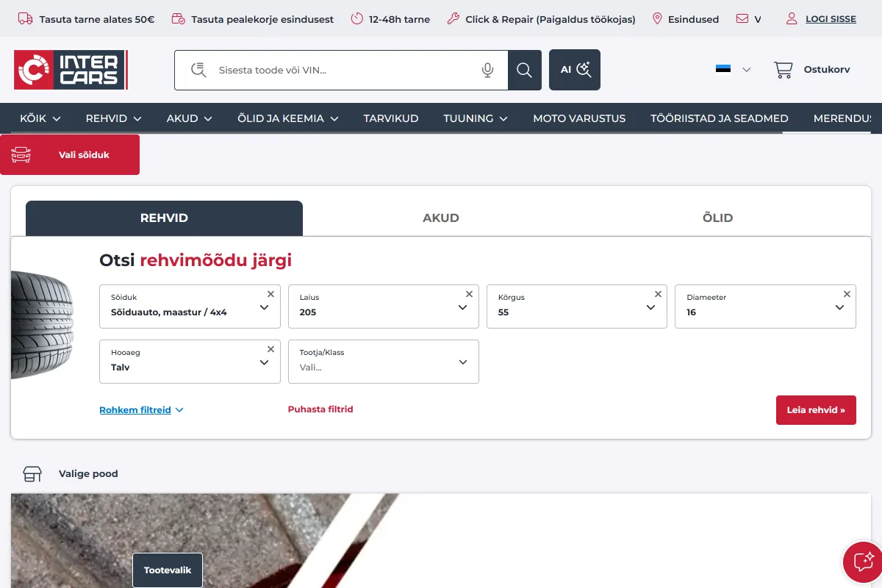Click the microphone voice search icon

(x=487, y=70)
